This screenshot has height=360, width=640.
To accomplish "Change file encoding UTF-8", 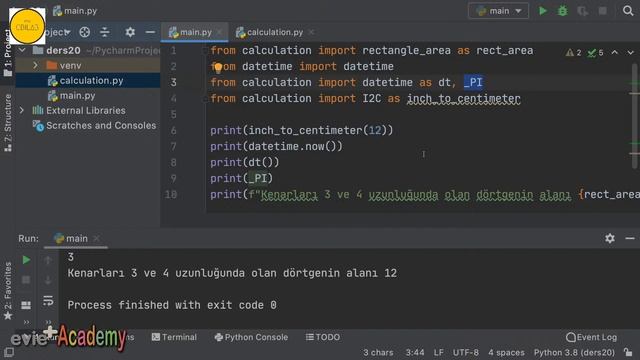I will [465, 352].
